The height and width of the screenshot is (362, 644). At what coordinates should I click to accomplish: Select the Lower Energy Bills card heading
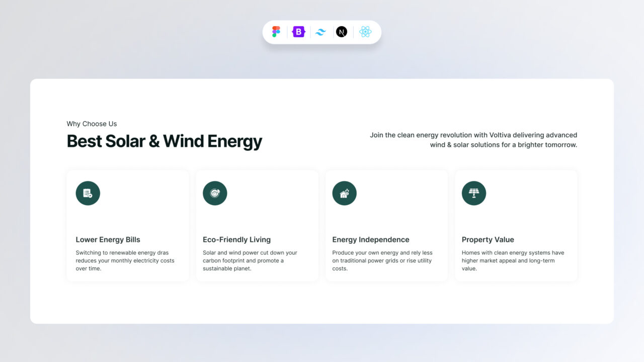click(108, 239)
